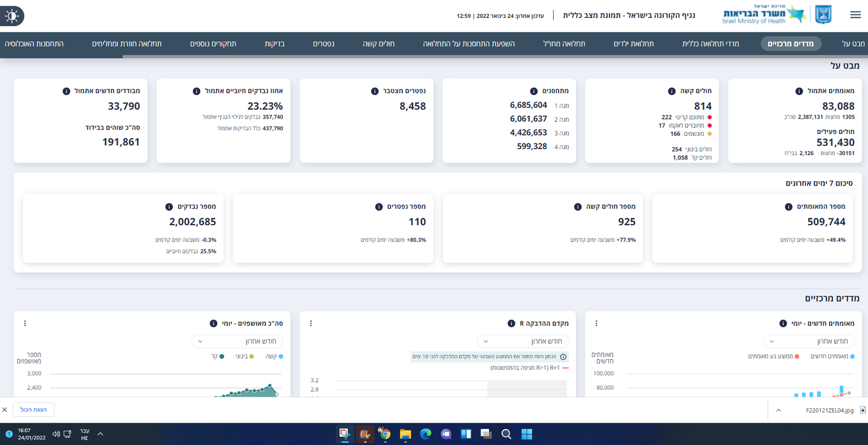Switch to חולים קשה tab
This screenshot has height=445, width=868.
(378, 43)
